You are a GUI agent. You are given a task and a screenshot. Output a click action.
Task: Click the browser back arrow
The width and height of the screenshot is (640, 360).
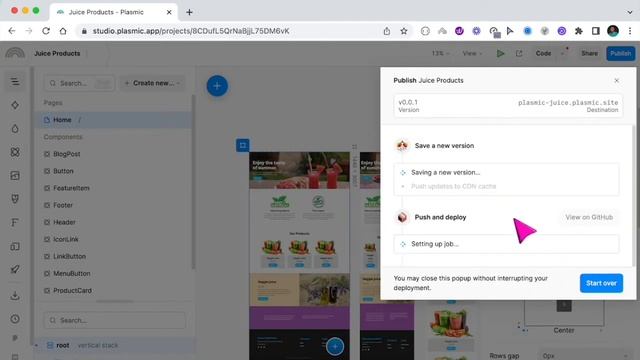point(12,31)
